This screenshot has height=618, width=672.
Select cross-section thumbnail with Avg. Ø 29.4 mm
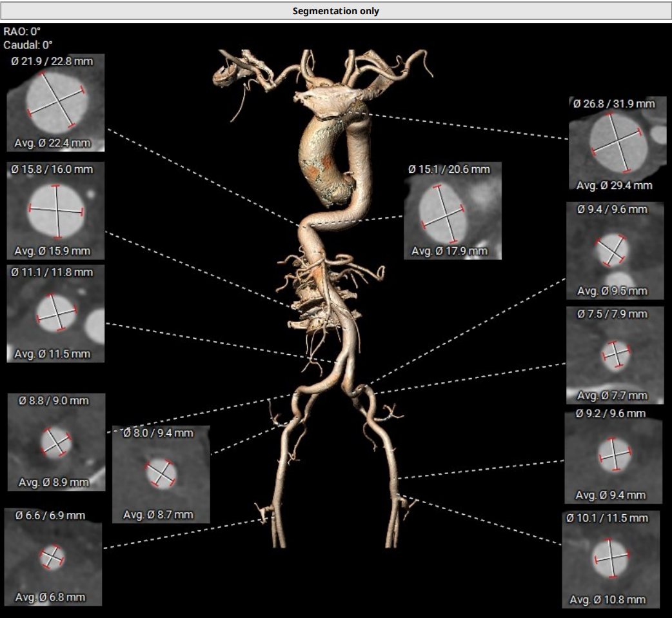pyautogui.click(x=617, y=143)
